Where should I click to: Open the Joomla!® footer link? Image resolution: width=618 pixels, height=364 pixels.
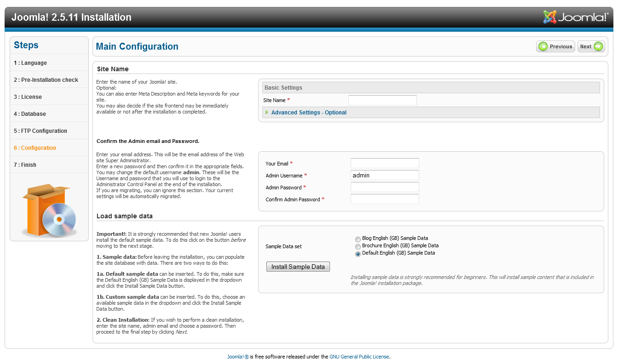[238, 357]
